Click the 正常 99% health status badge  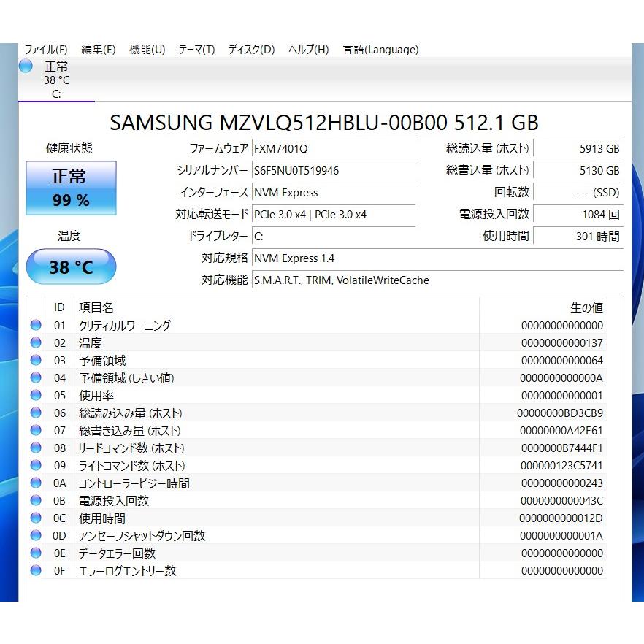pyautogui.click(x=71, y=188)
